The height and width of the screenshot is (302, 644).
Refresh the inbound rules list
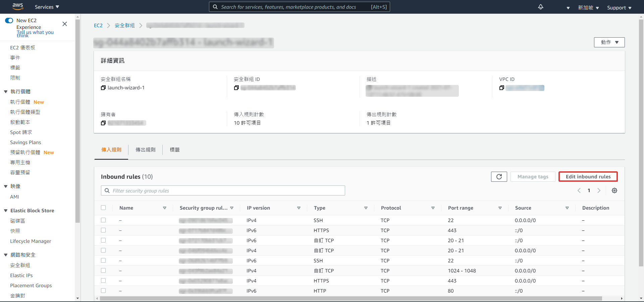(x=499, y=177)
